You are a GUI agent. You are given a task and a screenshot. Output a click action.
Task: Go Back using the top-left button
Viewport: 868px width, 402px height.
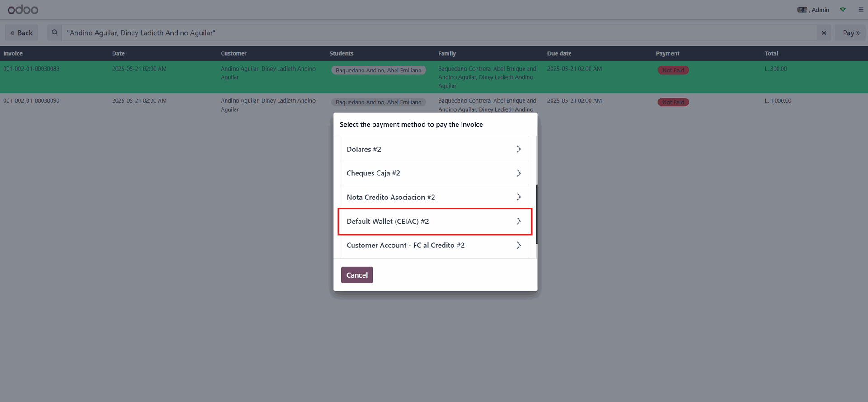tap(21, 33)
